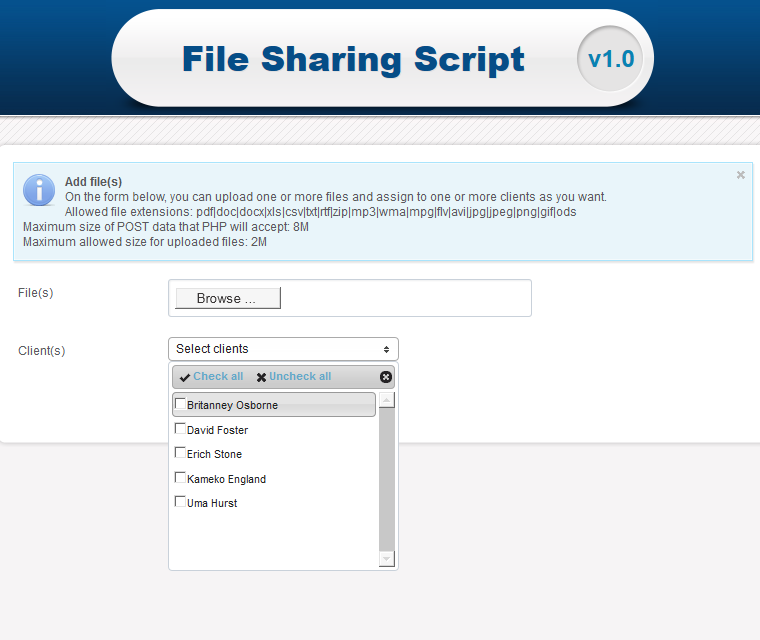This screenshot has width=760, height=640.
Task: Click the client list scrollbar up arrow
Action: pos(387,400)
